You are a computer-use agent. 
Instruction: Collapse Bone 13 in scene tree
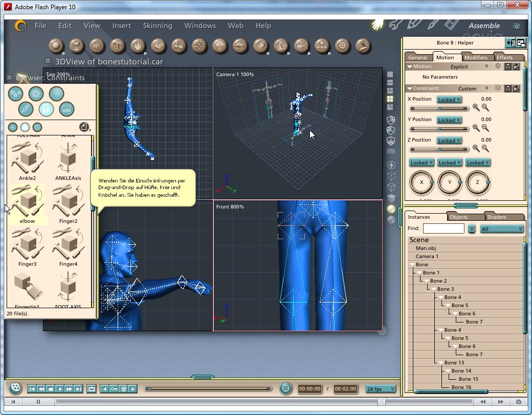point(440,363)
